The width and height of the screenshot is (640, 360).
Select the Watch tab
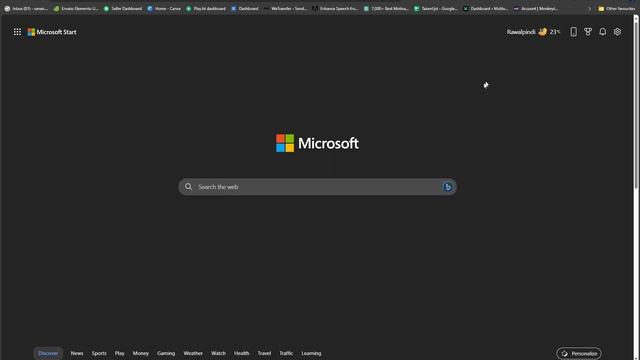(x=218, y=353)
